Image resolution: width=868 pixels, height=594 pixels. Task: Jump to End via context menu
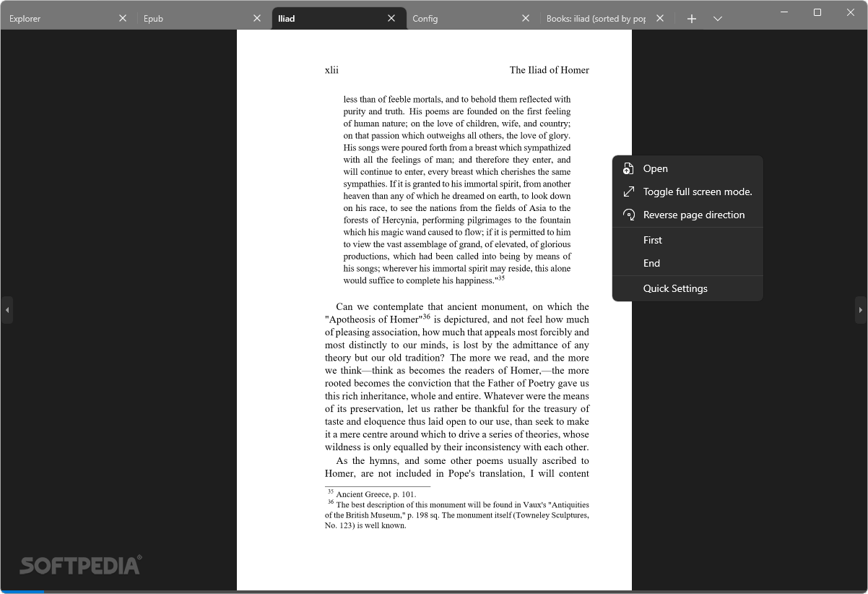click(687, 263)
